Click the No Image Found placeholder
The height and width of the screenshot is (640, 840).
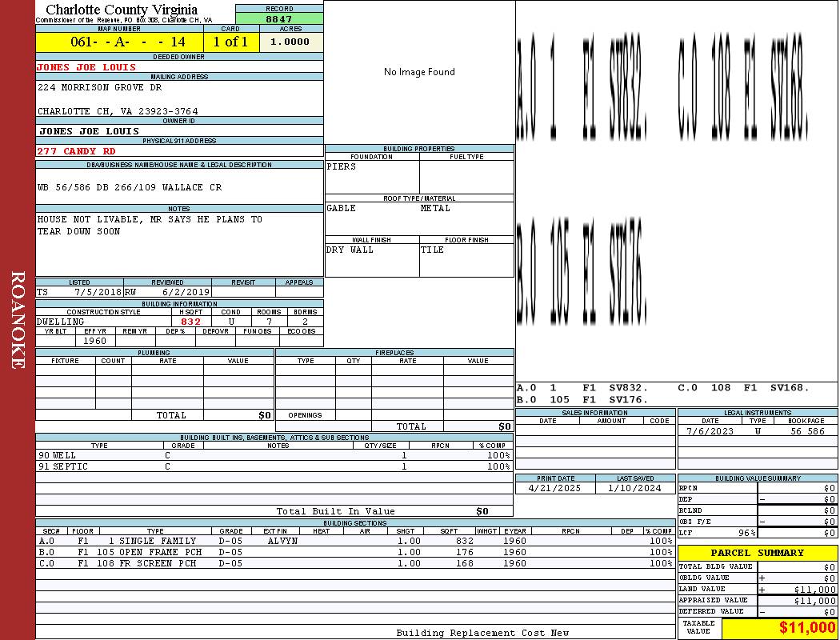[x=419, y=72]
